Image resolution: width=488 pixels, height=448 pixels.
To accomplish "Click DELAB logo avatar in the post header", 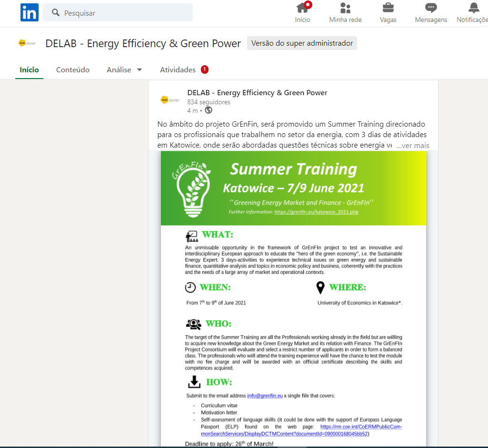I will click(169, 100).
